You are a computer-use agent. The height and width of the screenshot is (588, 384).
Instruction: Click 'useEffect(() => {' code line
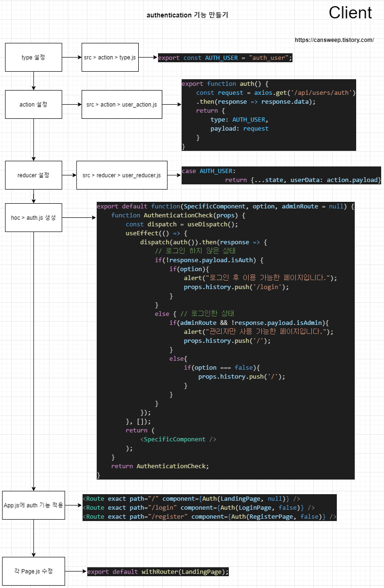pyautogui.click(x=157, y=233)
